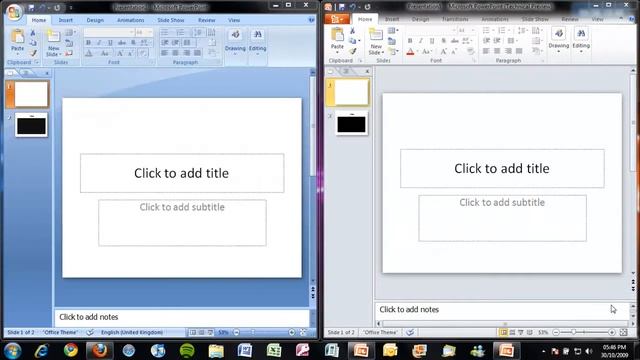Toggle Underline in the right window
This screenshot has width=640, height=360.
(432, 41)
